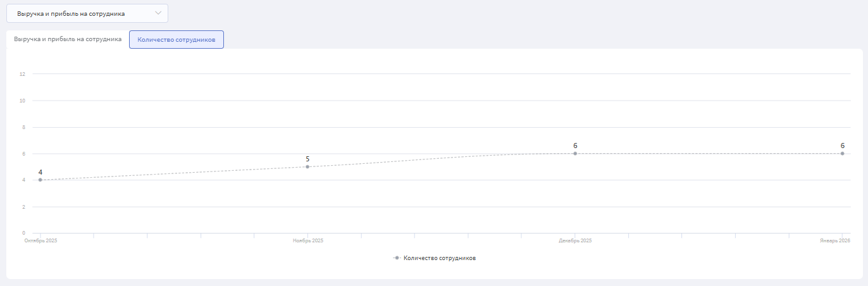The width and height of the screenshot is (868, 286).
Task: Open the «Выручка и прибыль на сотрудника» dropdown selector
Action: pyautogui.click(x=87, y=13)
